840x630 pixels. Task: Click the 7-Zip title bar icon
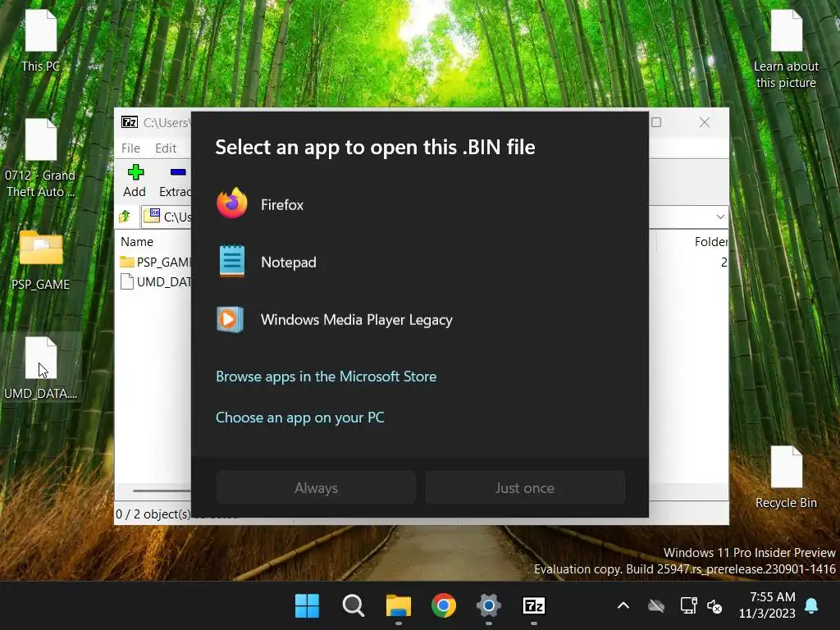pos(129,122)
